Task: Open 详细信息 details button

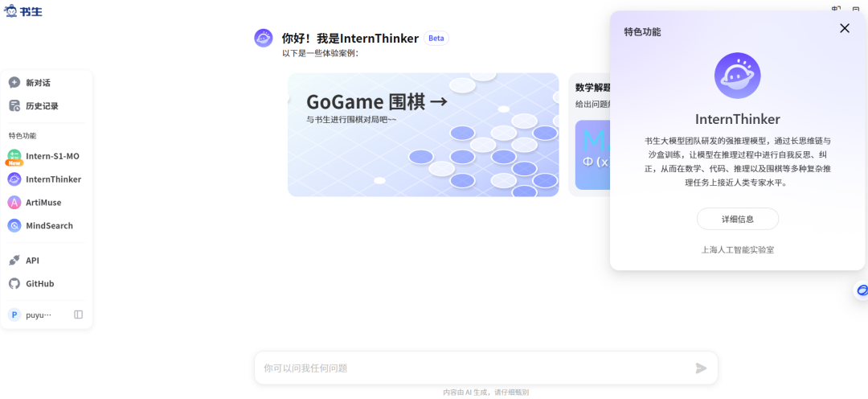Action: click(x=737, y=219)
